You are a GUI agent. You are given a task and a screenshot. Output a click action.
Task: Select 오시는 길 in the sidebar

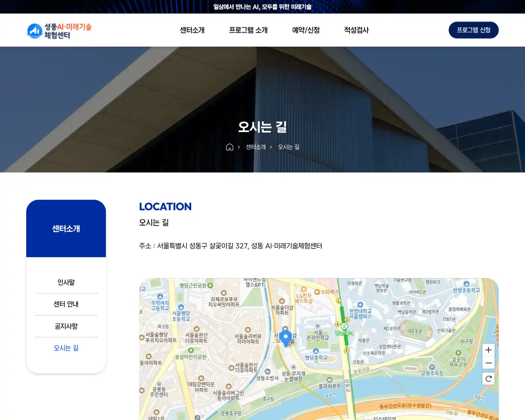[66, 348]
